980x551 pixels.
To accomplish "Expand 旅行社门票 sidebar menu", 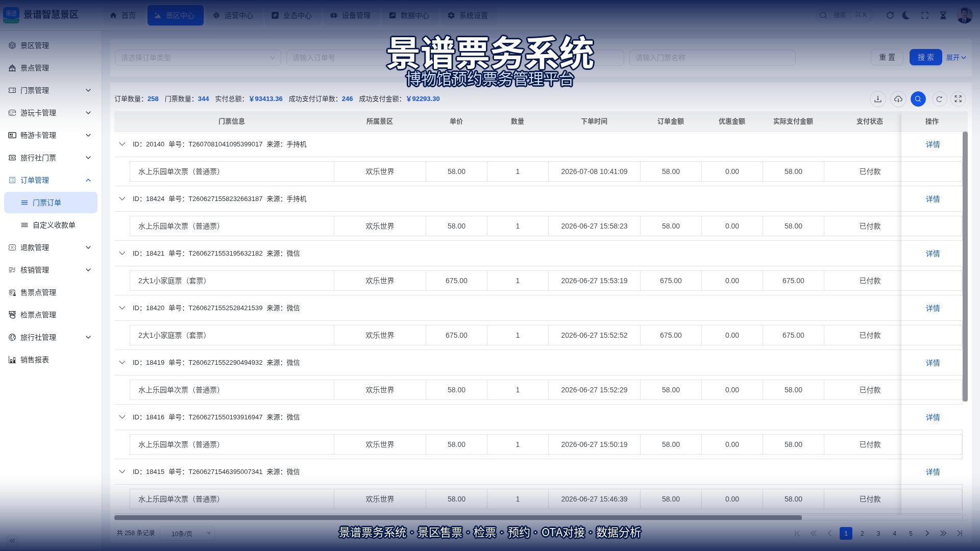I will (51, 158).
